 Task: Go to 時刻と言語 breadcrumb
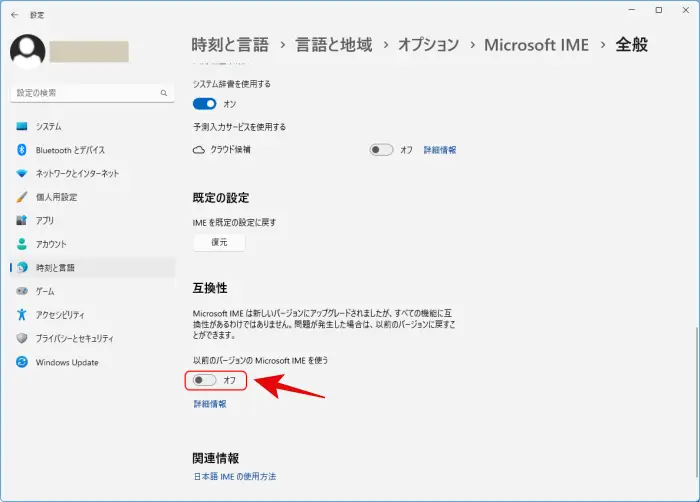click(230, 45)
